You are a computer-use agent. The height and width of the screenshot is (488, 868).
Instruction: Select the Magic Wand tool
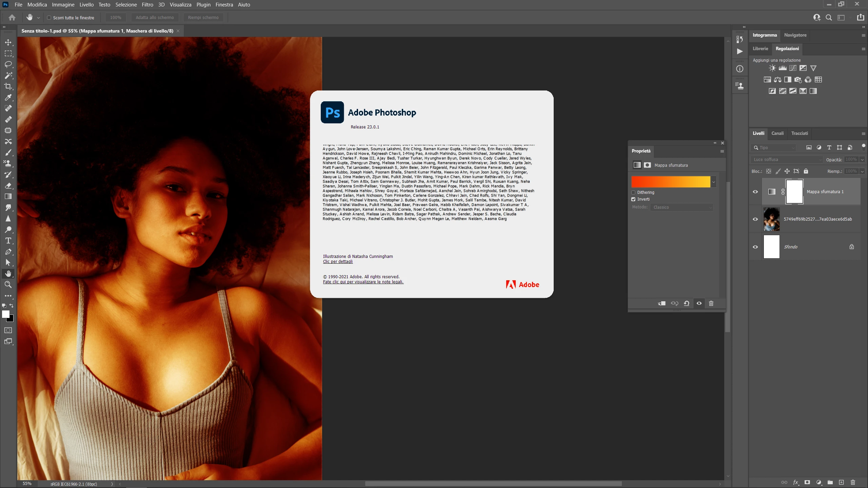click(8, 75)
